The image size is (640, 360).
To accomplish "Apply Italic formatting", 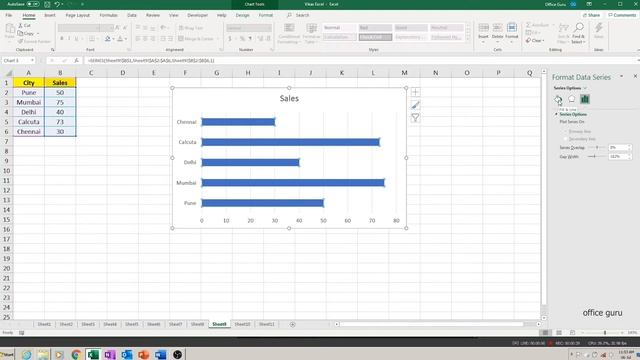I will click(69, 39).
